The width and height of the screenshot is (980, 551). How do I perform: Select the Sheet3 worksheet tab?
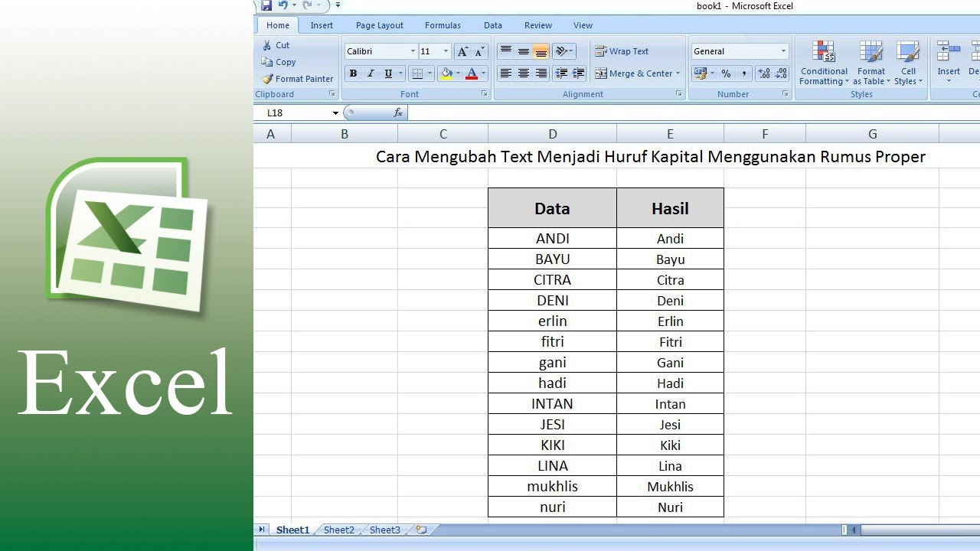point(384,530)
